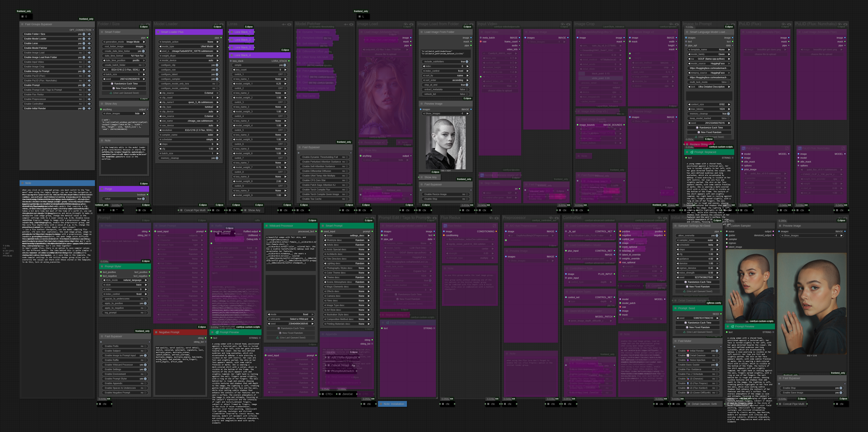Screen dimensions: 868x432
Task: Click the Custom Sampler node title dot
Action: click(728, 226)
